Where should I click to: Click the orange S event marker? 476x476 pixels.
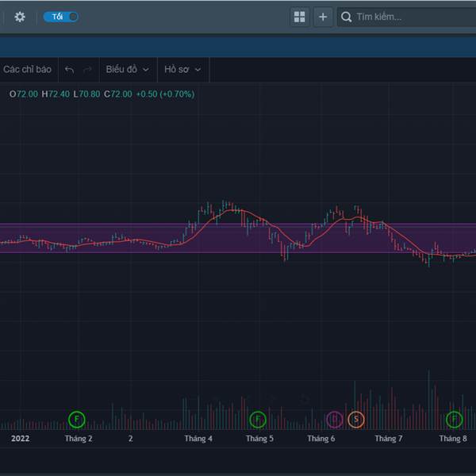point(356,418)
